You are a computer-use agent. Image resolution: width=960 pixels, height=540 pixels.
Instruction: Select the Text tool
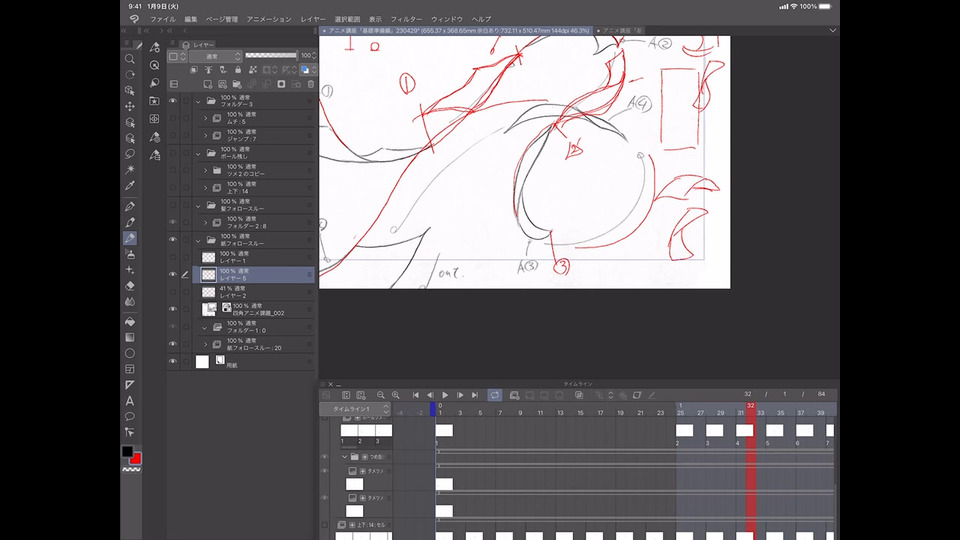[130, 401]
